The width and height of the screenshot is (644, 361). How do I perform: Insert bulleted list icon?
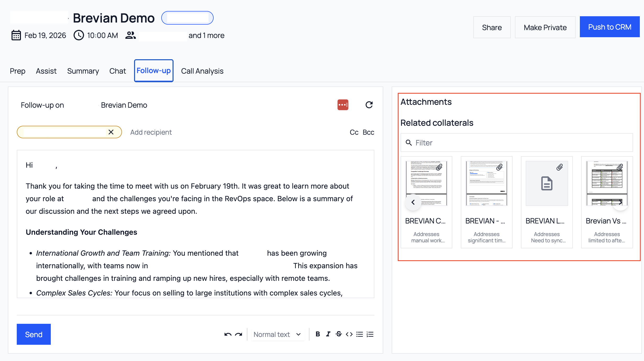(x=360, y=334)
